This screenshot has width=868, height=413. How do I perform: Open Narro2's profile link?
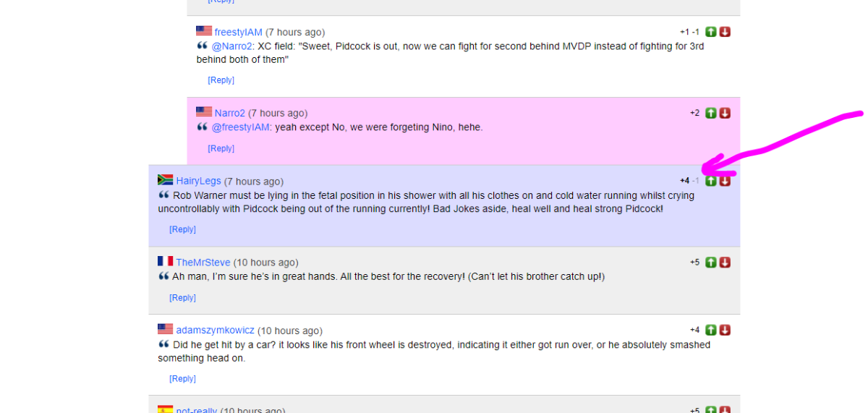(229, 113)
